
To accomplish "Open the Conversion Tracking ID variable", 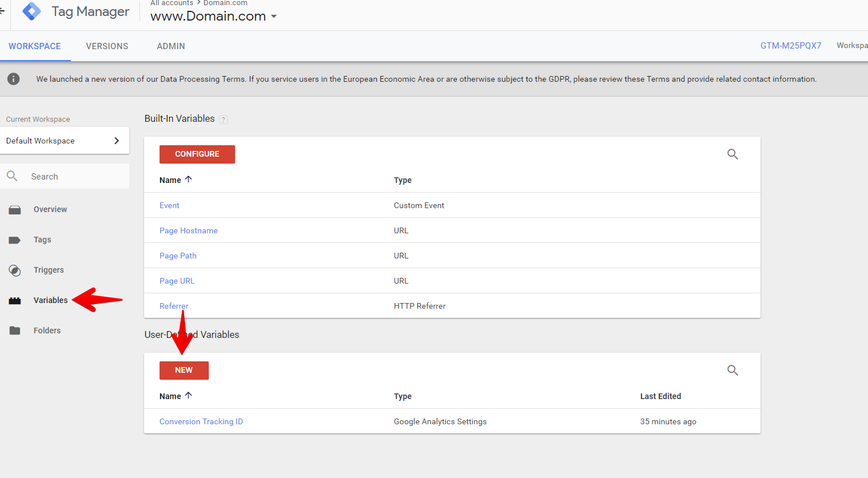I will (x=201, y=421).
